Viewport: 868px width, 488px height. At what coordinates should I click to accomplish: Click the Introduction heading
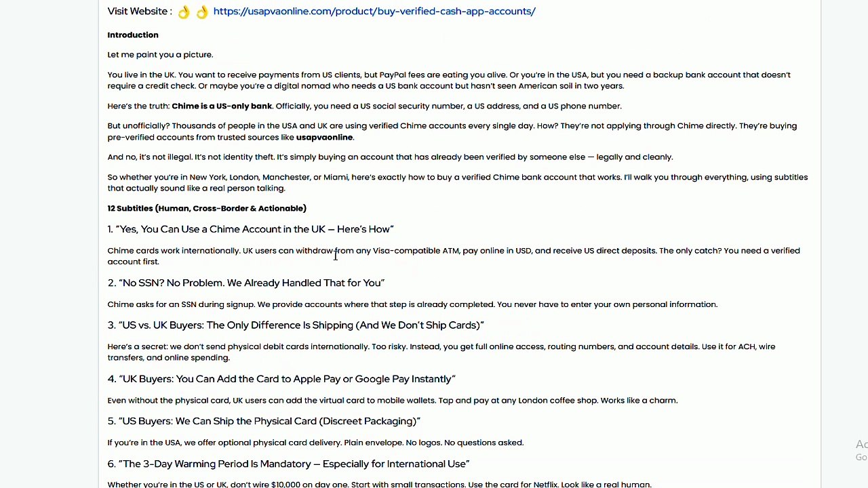coord(133,35)
